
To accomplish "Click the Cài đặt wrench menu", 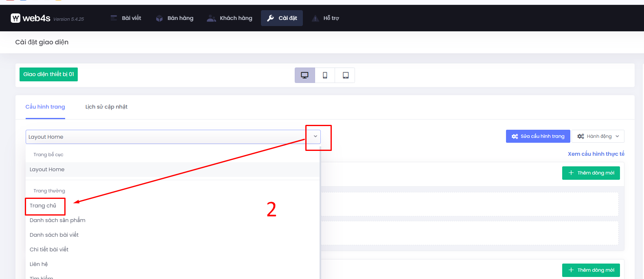I will click(x=282, y=18).
